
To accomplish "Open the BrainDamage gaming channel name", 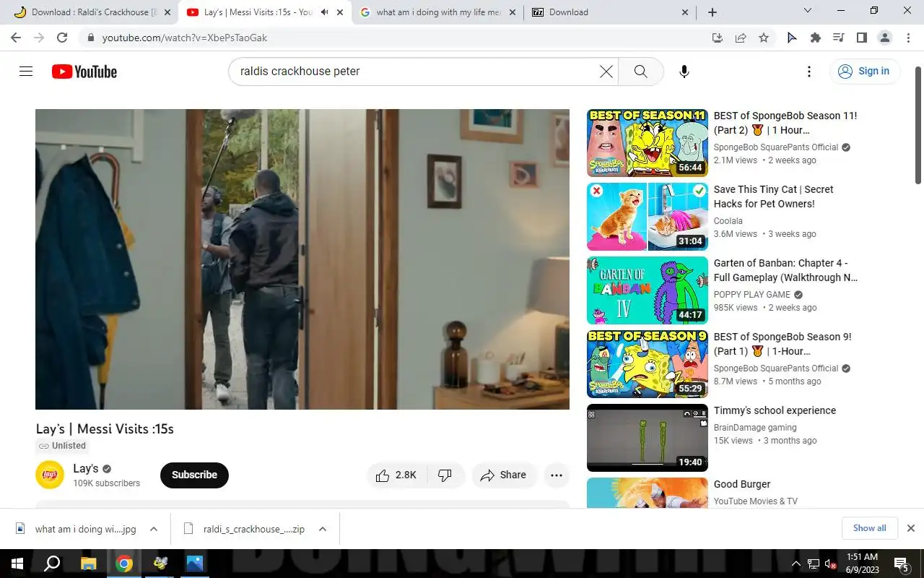I will pyautogui.click(x=755, y=428).
